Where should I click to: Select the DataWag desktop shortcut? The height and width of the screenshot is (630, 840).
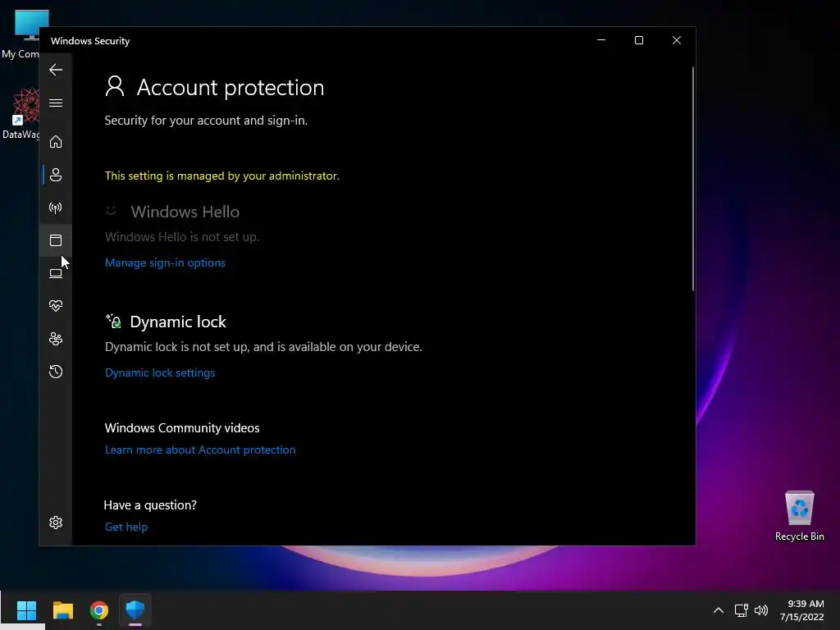coord(21,114)
